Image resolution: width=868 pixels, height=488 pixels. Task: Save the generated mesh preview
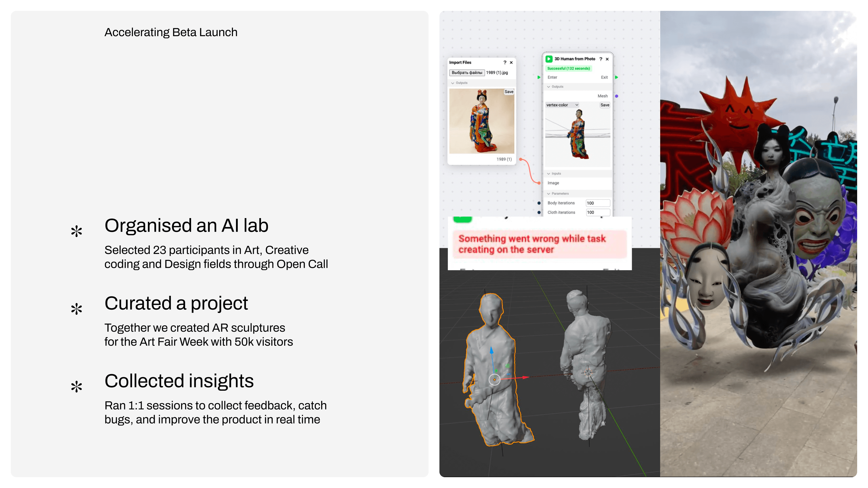pyautogui.click(x=605, y=105)
